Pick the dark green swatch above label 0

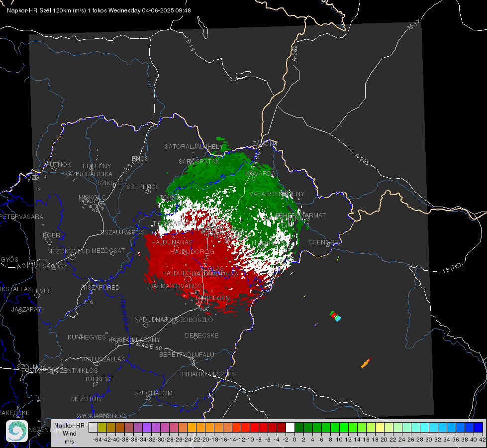pyautogui.click(x=299, y=428)
